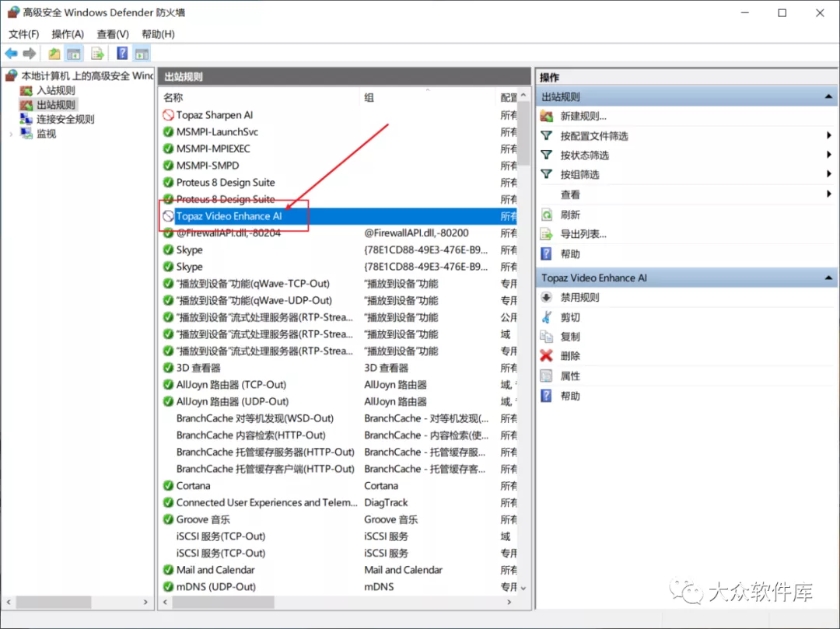This screenshot has width=840, height=629.
Task: Collapse the 出站规则 actions section
Action: point(829,97)
